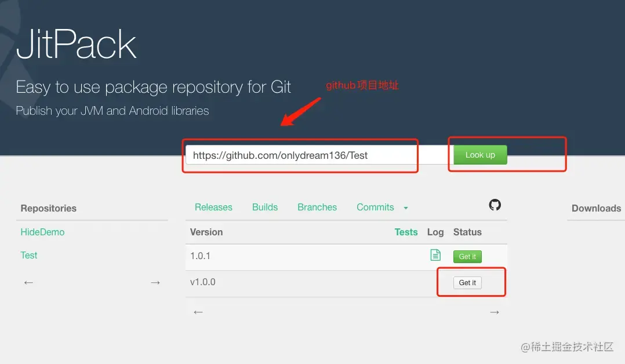Open the build log icon for version 1.0.1
Image resolution: width=625 pixels, height=364 pixels.
click(x=435, y=255)
